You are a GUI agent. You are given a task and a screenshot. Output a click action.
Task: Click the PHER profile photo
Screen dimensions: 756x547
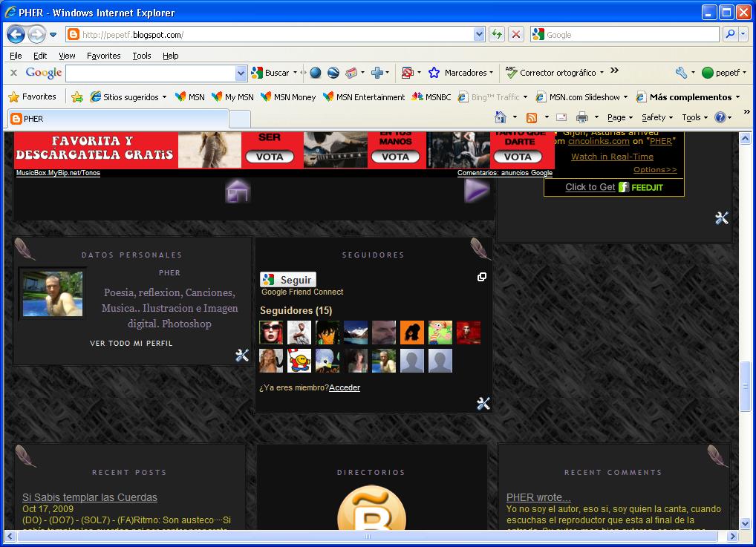(52, 293)
